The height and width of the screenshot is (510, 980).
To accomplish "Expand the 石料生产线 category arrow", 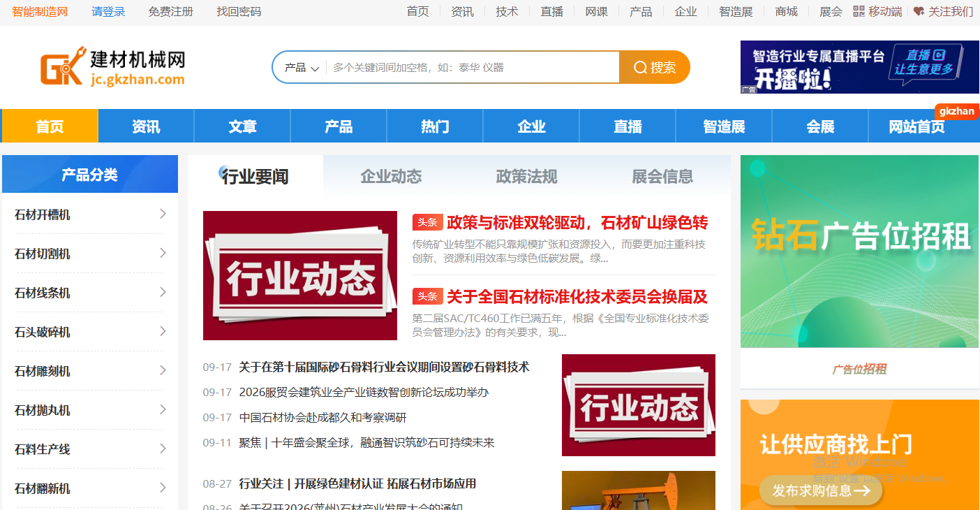I will tap(163, 449).
